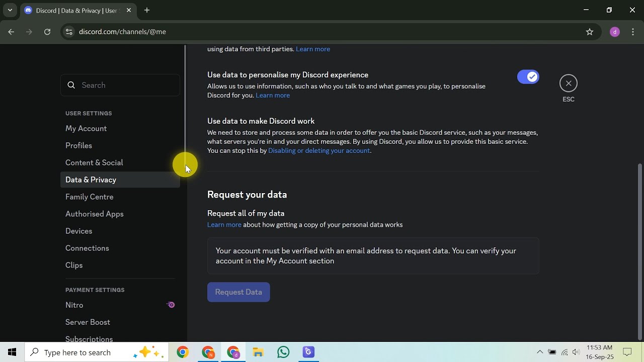Screen dimensions: 644x362
Task: Open Profiles settings
Action: (120, 146)
